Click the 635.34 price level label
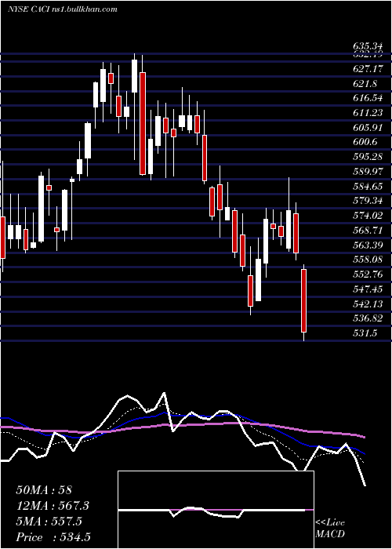This screenshot has width=392, height=549. tap(368, 46)
